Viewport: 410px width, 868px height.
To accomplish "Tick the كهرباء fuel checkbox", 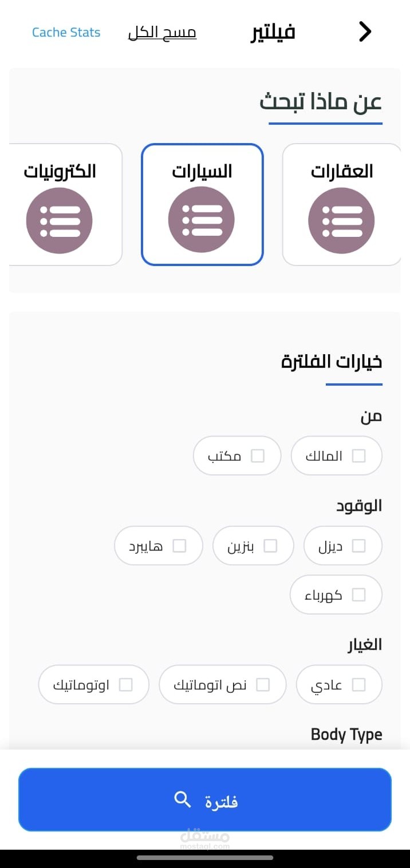I will [358, 595].
